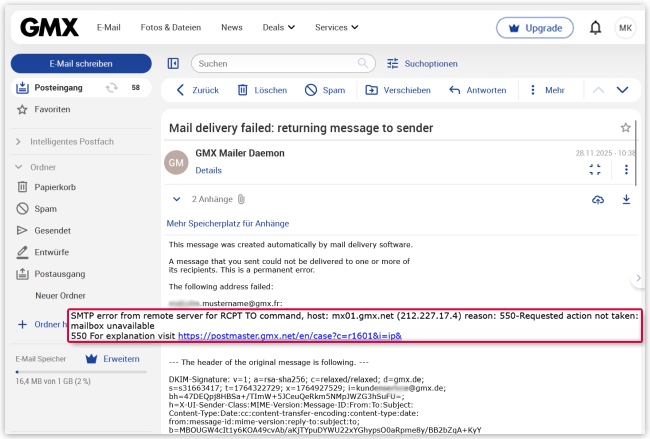Image resolution: width=650 pixels, height=439 pixels.
Task: Refresh the Posteingang with sync icon
Action: 112,87
